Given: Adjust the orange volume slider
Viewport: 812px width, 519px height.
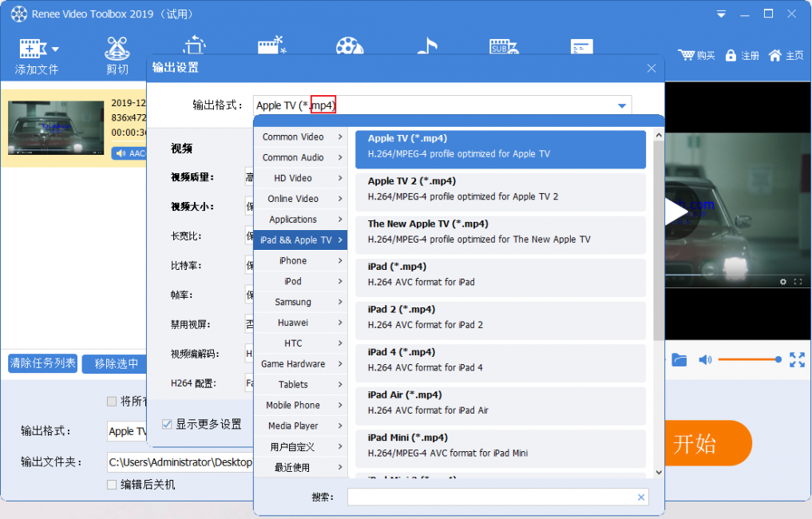Looking at the screenshot, I should [x=750, y=359].
